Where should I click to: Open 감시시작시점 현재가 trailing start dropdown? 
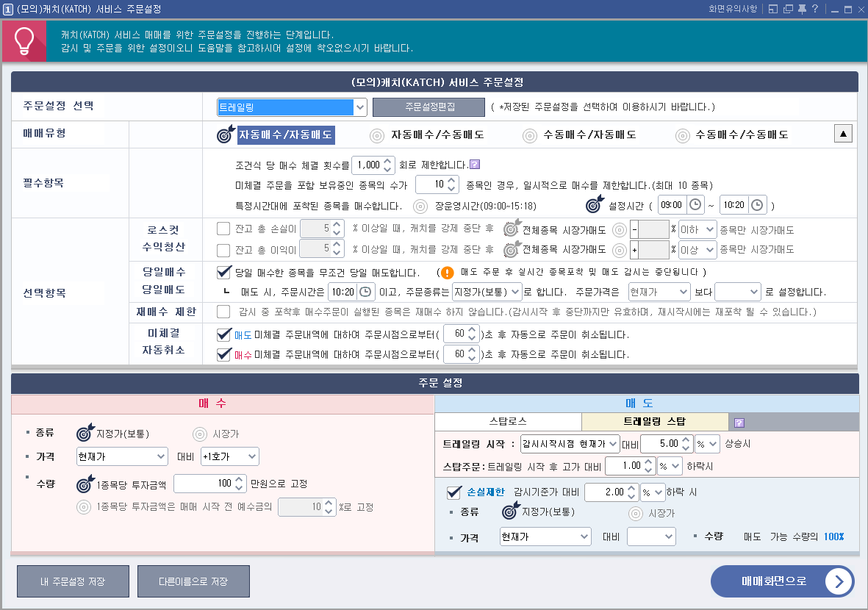pos(570,444)
